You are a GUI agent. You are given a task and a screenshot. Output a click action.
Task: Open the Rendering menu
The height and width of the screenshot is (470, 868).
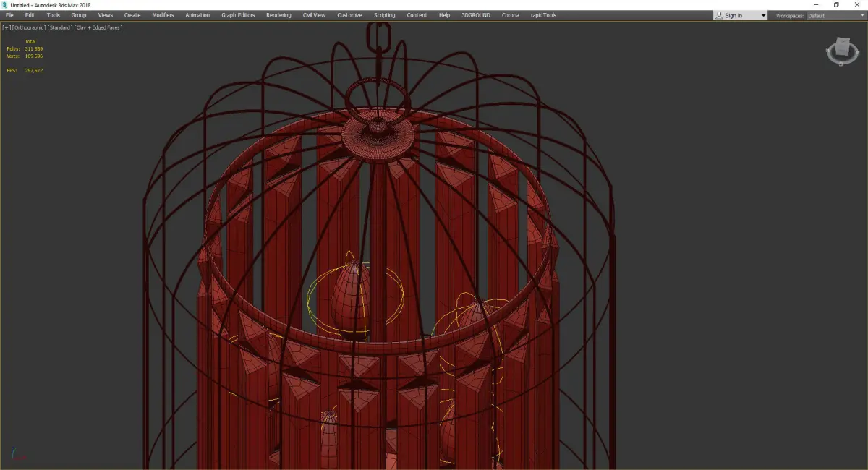[278, 15]
